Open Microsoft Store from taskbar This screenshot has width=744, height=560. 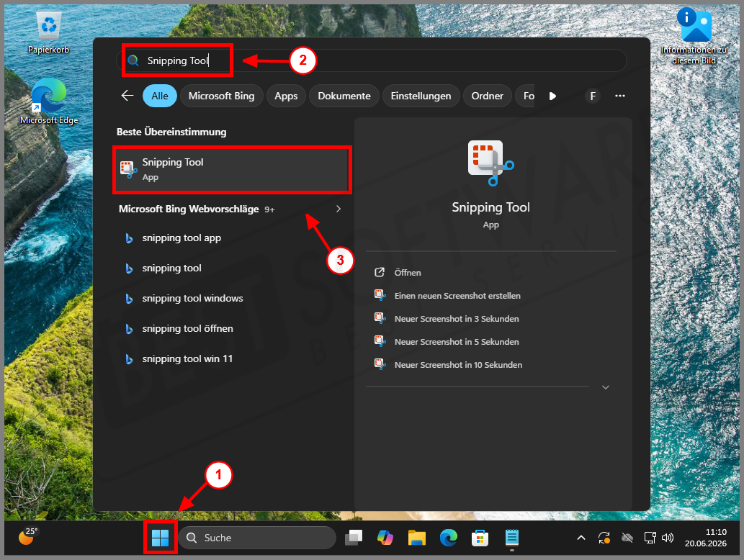pos(480,538)
